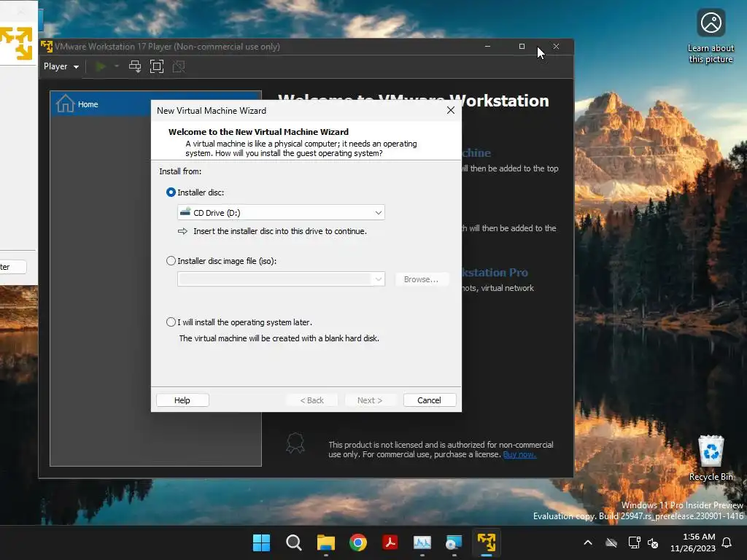The width and height of the screenshot is (747, 560).
Task: Open the clock showing 1:56 AM
Action: (693, 542)
